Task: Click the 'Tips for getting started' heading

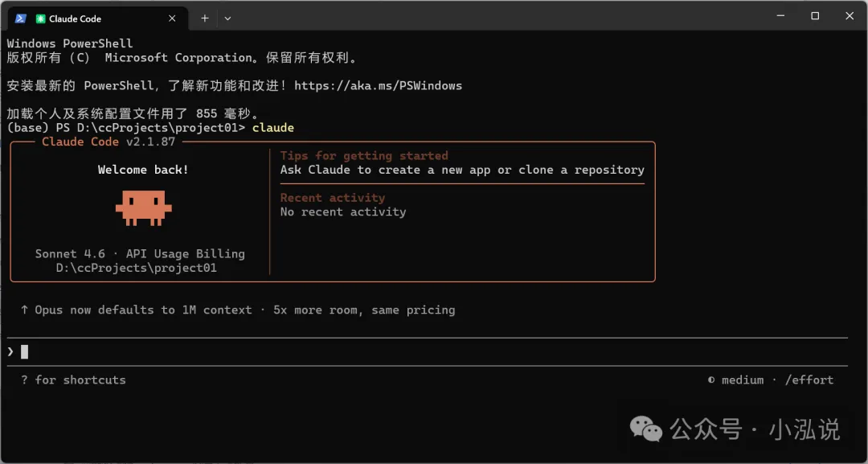Action: coord(364,156)
